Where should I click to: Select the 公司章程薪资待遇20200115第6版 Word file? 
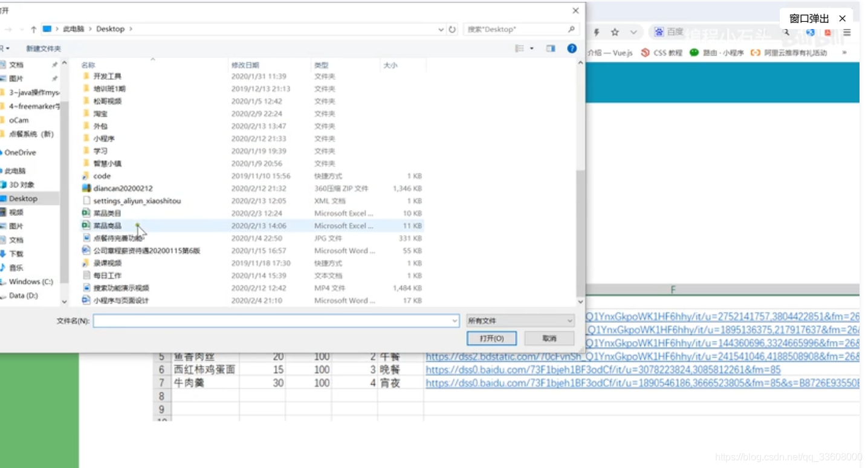pos(253,250)
